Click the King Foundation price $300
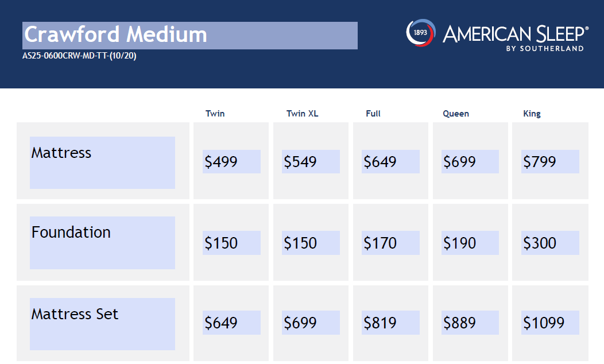 550,243
